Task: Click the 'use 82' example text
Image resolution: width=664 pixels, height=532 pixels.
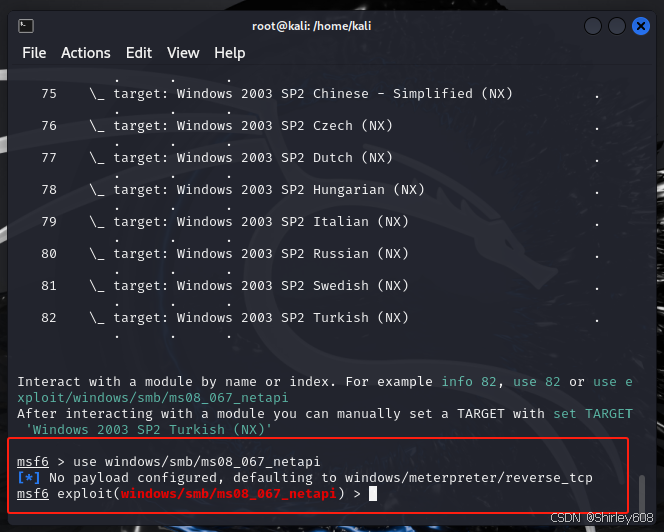Action: pos(537,382)
